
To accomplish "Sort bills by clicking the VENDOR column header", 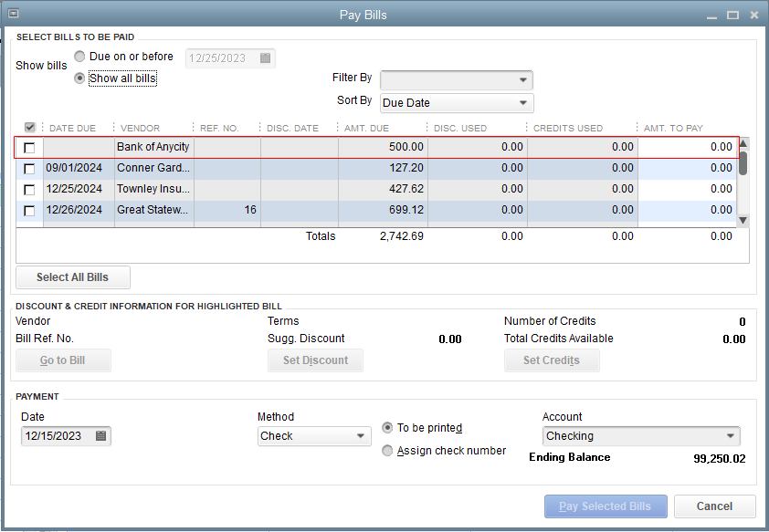I will point(142,128).
